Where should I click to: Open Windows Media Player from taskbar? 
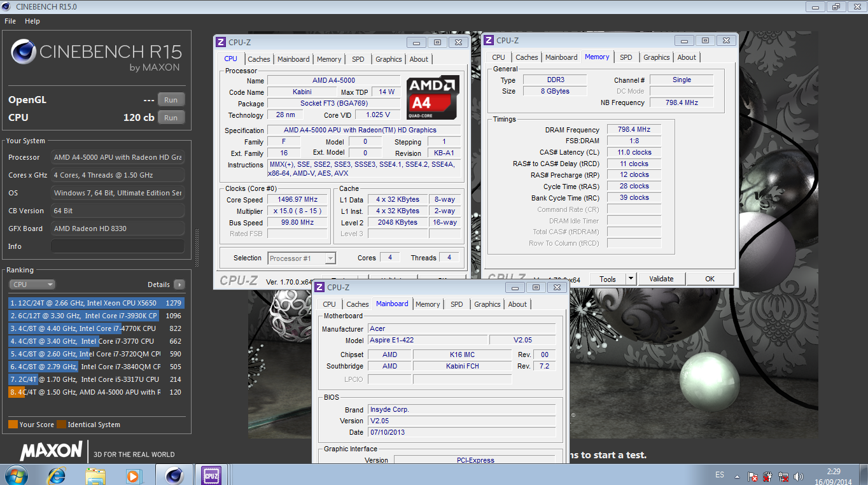pyautogui.click(x=133, y=475)
